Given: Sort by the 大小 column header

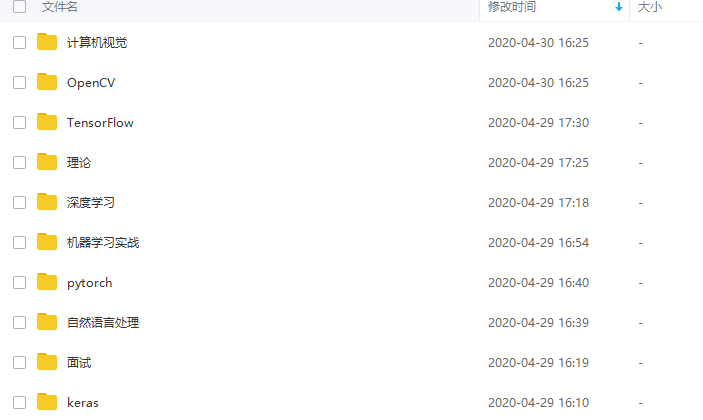Looking at the screenshot, I should [x=650, y=7].
